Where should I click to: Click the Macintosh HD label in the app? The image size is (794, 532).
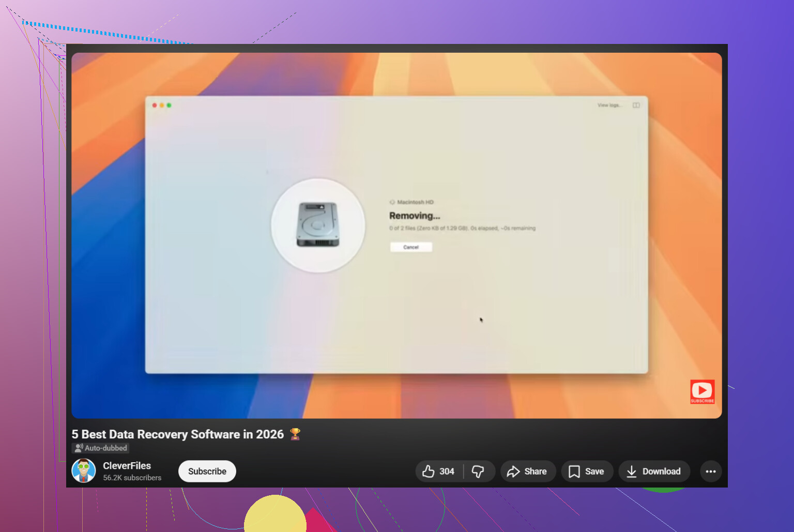[x=415, y=202]
